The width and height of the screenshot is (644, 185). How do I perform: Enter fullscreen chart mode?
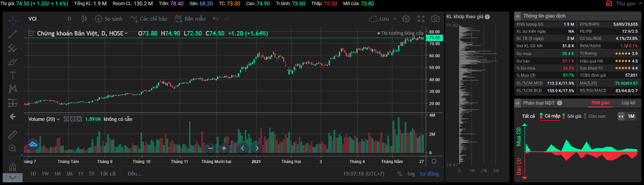point(421,19)
